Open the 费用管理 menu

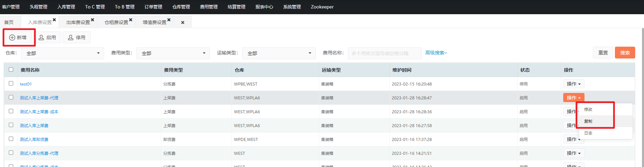tap(209, 7)
